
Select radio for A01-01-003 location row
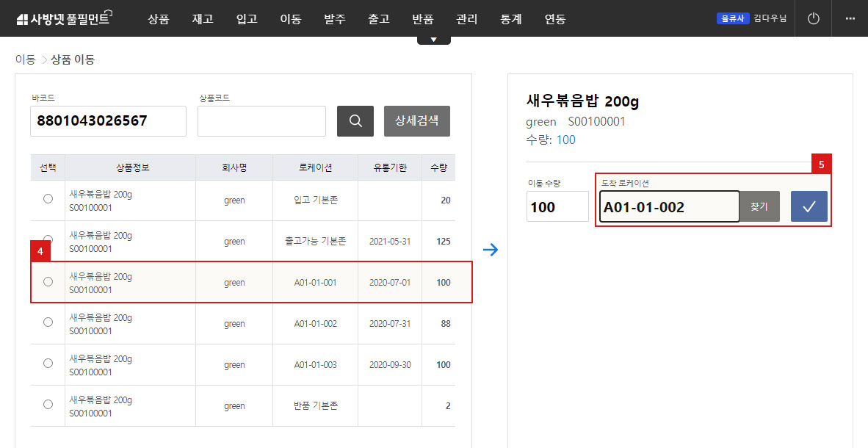[48, 364]
